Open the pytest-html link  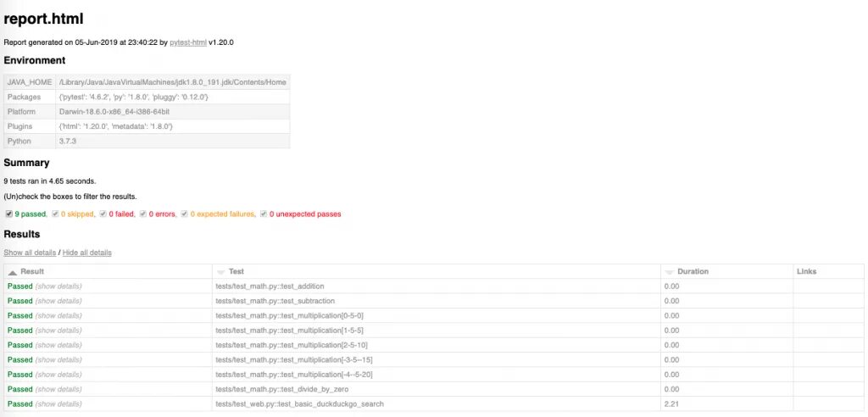[187, 42]
